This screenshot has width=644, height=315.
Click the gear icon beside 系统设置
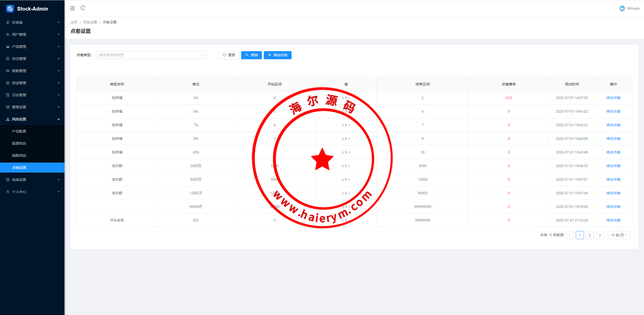[x=8, y=180]
